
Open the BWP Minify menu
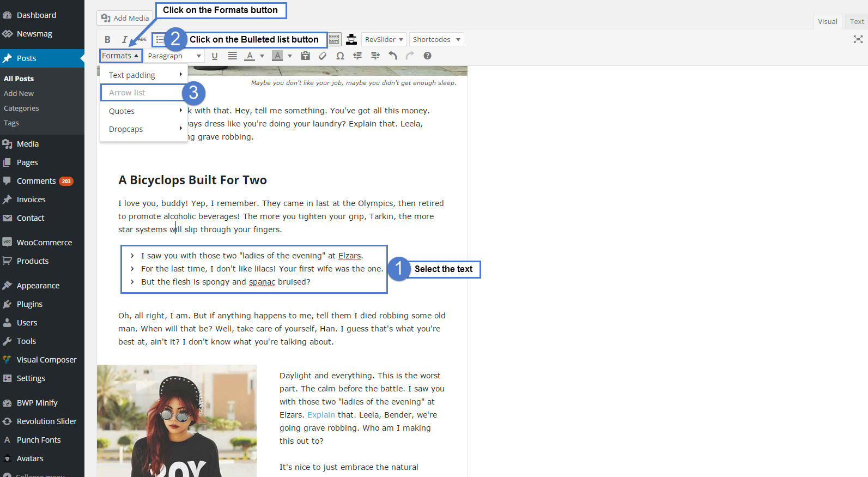click(x=42, y=403)
